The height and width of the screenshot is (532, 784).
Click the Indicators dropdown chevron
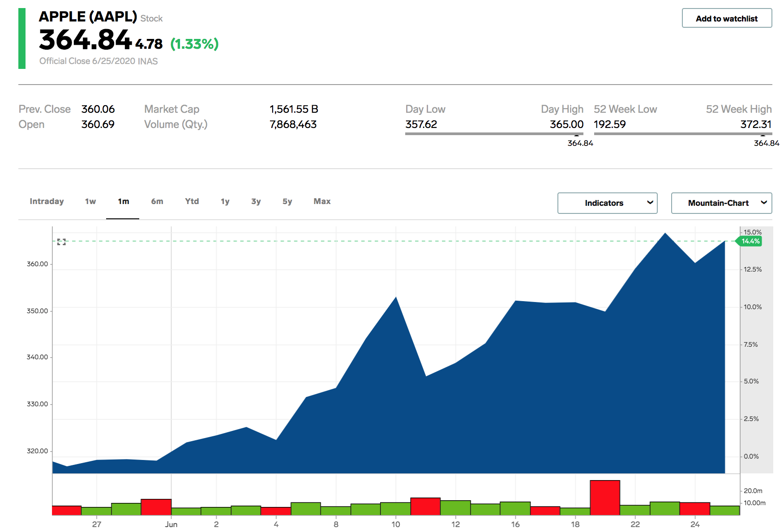pyautogui.click(x=650, y=203)
